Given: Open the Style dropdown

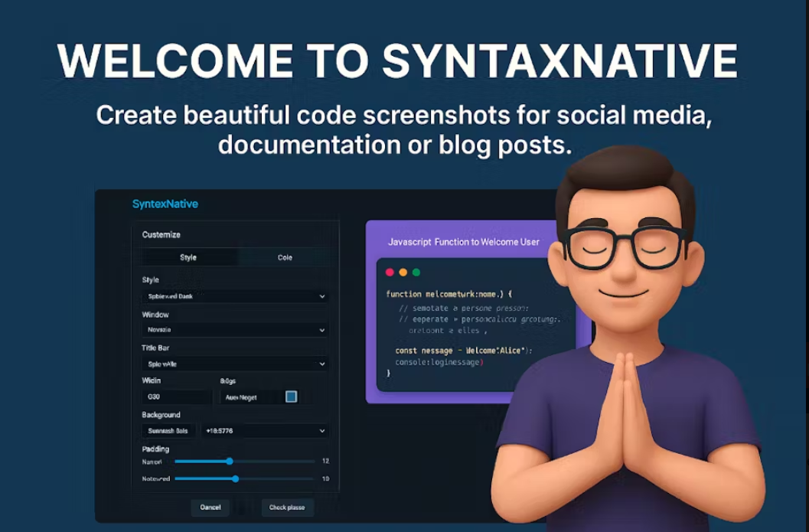Looking at the screenshot, I should [235, 296].
